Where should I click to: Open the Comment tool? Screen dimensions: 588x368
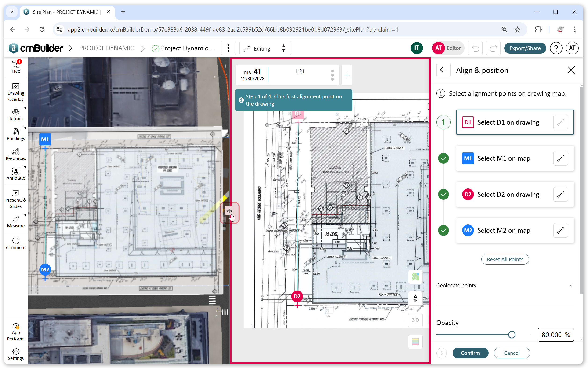coord(16,244)
